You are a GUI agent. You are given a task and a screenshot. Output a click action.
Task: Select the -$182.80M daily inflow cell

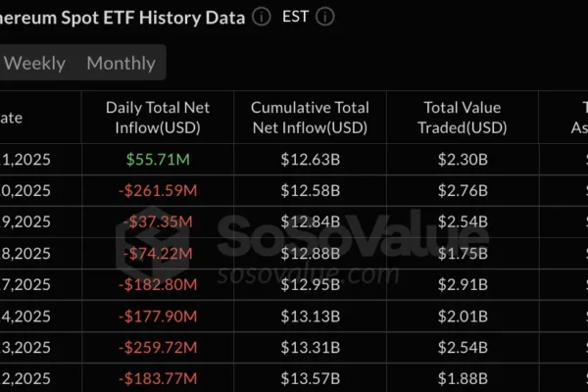click(158, 284)
